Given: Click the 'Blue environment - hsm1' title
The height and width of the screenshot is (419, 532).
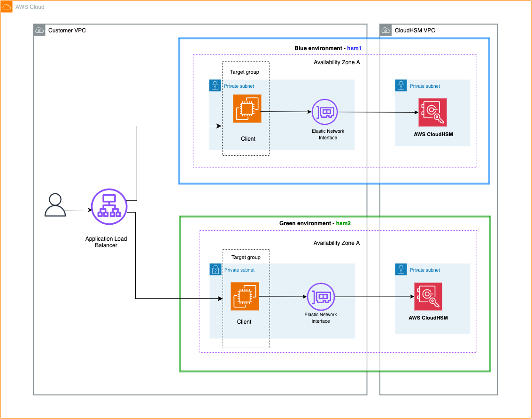Looking at the screenshot, I should (x=328, y=48).
